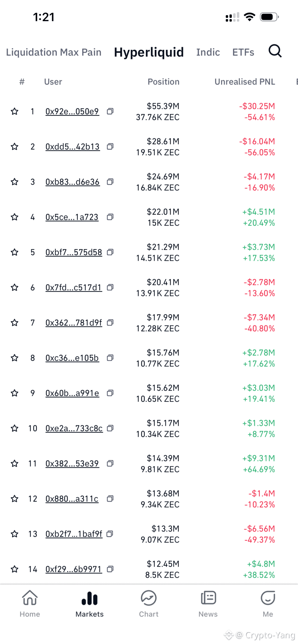298x644 pixels.
Task: Sort by Unrealised PNL column header
Action: point(245,82)
